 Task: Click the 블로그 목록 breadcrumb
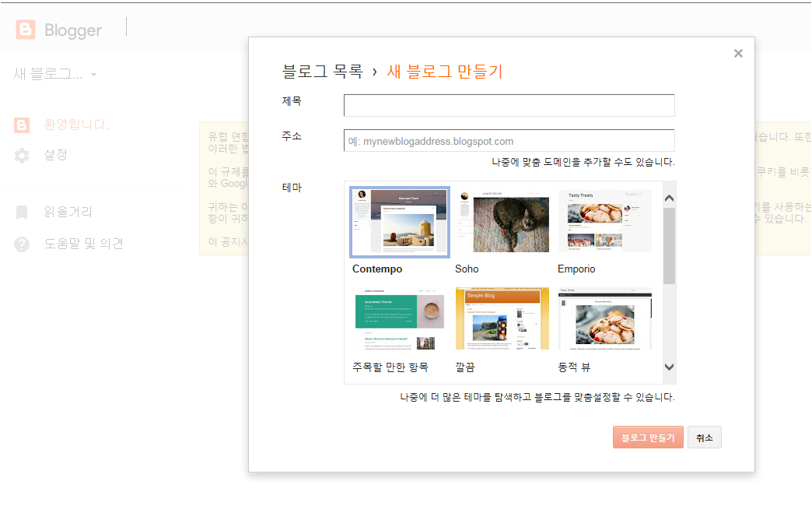(x=322, y=71)
